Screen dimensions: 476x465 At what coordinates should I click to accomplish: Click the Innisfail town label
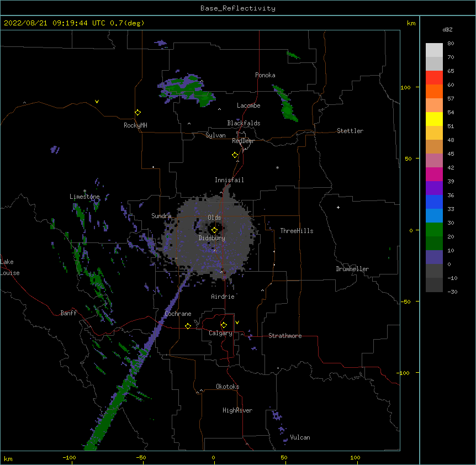coord(229,180)
